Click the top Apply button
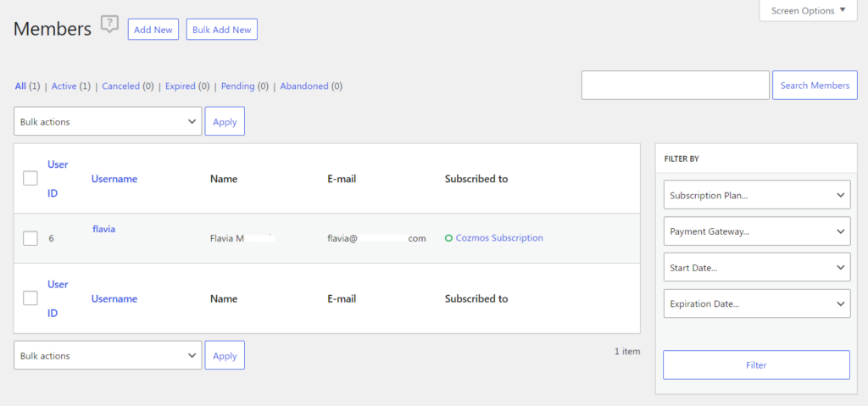868x406 pixels. click(x=225, y=121)
